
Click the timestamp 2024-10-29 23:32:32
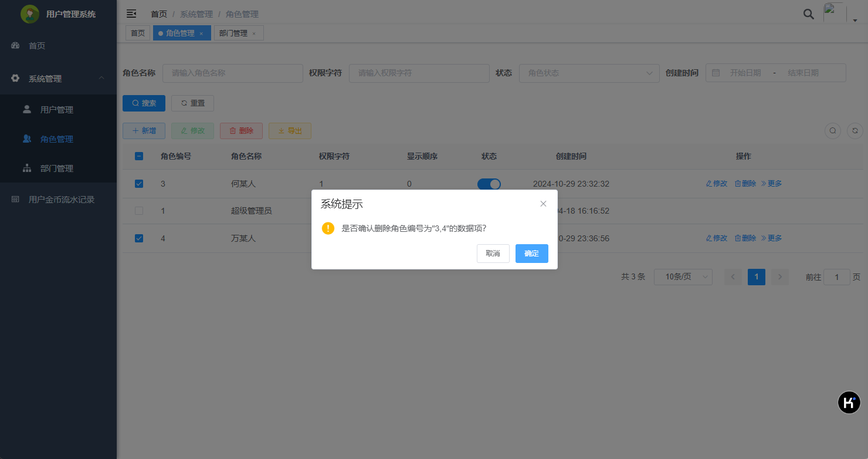pyautogui.click(x=571, y=184)
